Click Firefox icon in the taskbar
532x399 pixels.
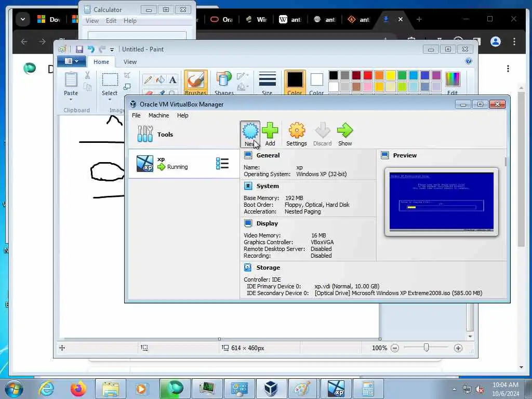(x=78, y=389)
